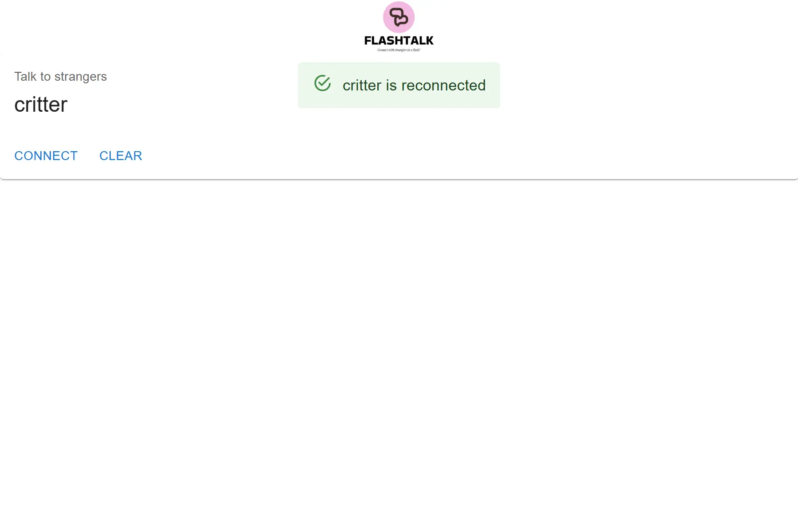798x532 pixels.
Task: Click the word "reconnected" in the alert
Action: [x=443, y=85]
